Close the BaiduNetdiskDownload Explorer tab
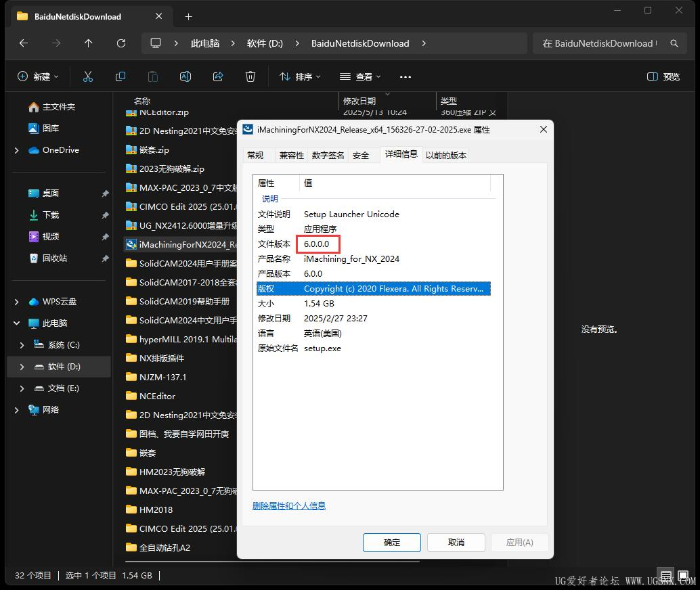Viewport: 700px width, 590px height. (158, 16)
